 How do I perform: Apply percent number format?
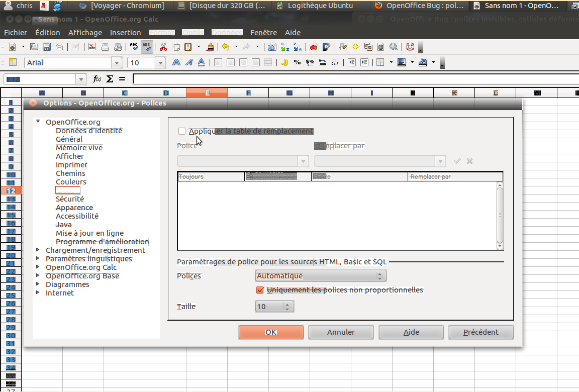click(297, 62)
